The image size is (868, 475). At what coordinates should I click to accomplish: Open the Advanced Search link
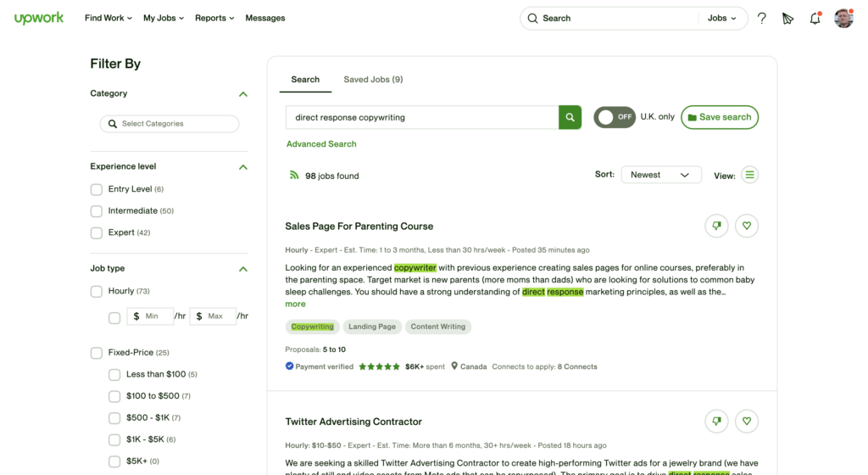[x=321, y=144]
